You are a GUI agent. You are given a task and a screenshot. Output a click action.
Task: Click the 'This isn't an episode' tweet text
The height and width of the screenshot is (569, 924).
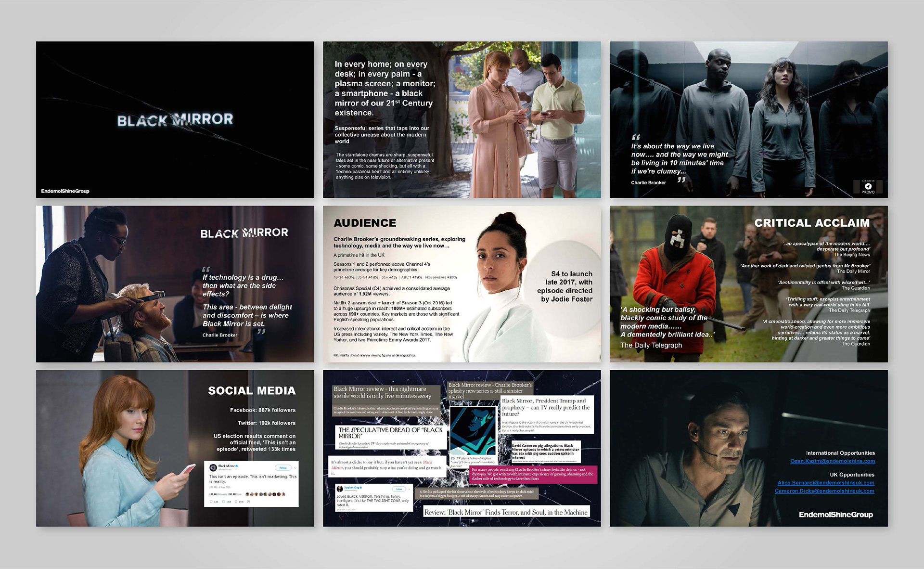(253, 479)
